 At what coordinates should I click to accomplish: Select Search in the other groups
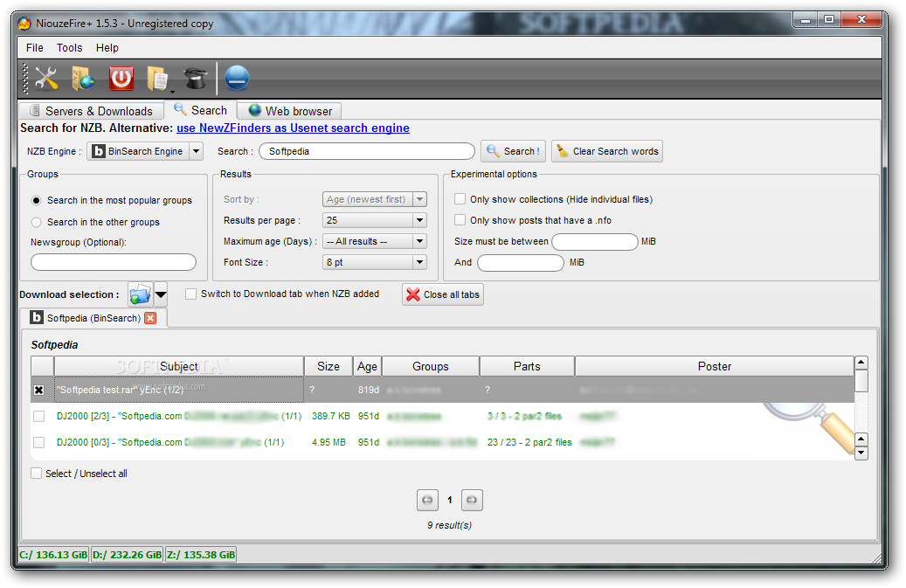[37, 223]
